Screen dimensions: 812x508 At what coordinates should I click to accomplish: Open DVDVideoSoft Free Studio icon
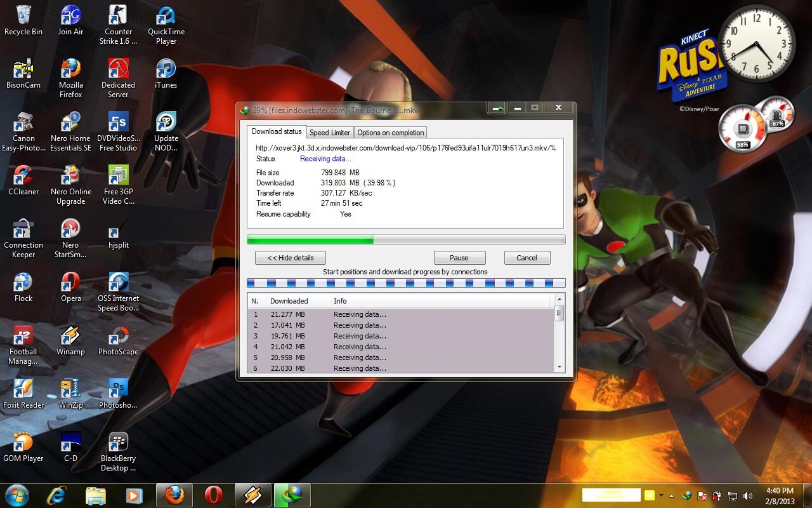118,131
